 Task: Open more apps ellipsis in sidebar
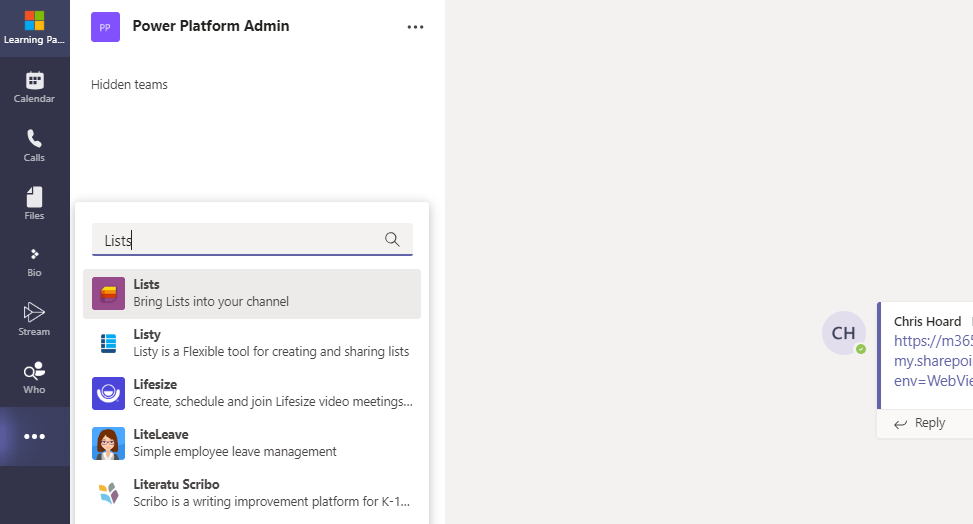tap(34, 436)
